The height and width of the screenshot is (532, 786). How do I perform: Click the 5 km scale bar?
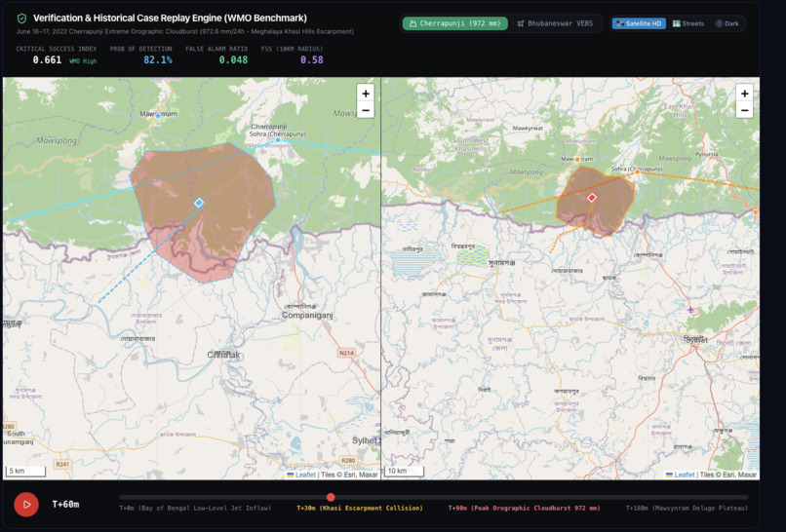25,471
